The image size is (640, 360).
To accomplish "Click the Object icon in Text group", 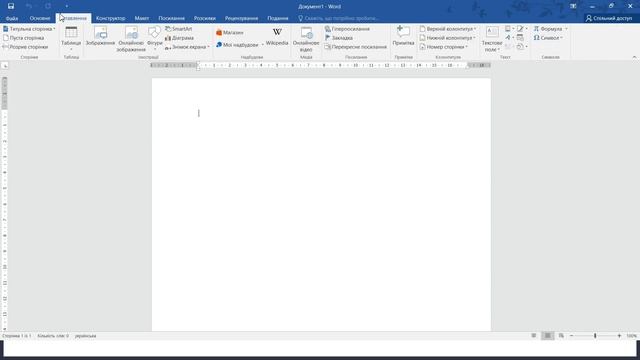I will click(x=521, y=47).
